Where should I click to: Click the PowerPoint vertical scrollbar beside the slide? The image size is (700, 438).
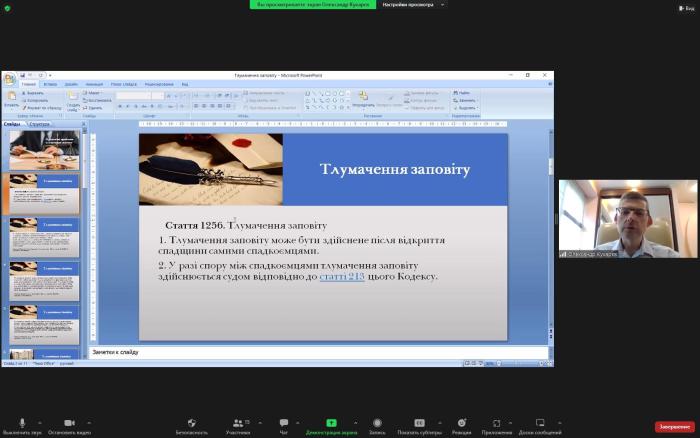(551, 240)
